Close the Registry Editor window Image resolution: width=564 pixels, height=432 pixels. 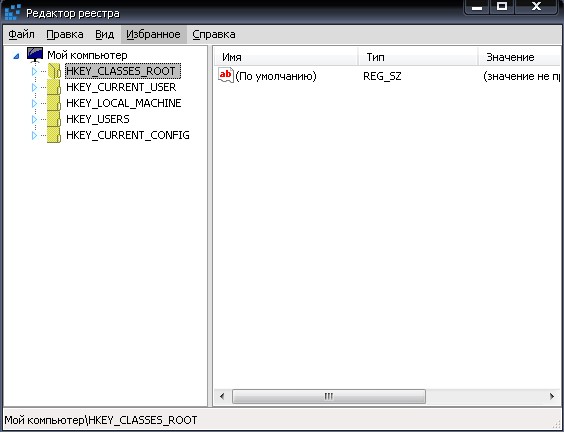click(x=536, y=6)
